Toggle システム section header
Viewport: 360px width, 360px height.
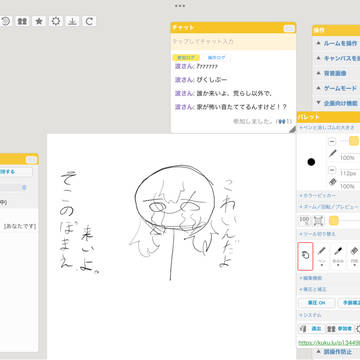(x=328, y=315)
